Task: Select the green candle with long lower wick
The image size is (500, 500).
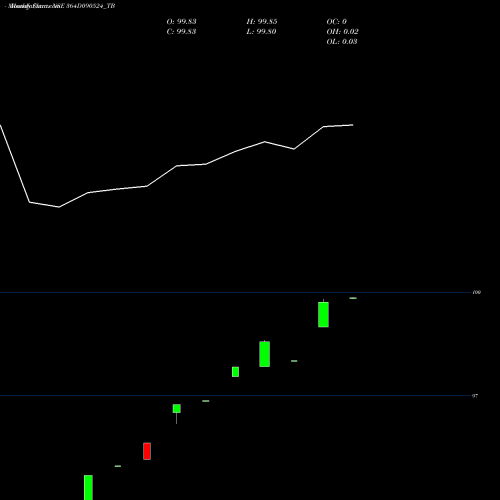Action: click(177, 413)
